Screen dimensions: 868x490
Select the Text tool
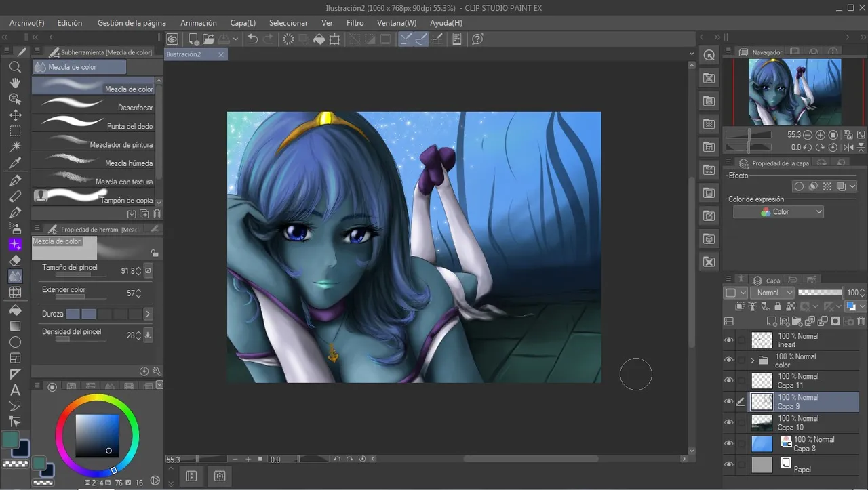pyautogui.click(x=15, y=390)
